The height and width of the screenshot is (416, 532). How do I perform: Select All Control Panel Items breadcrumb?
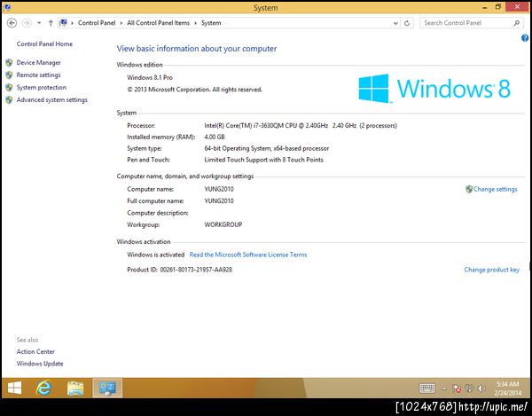[x=158, y=23]
